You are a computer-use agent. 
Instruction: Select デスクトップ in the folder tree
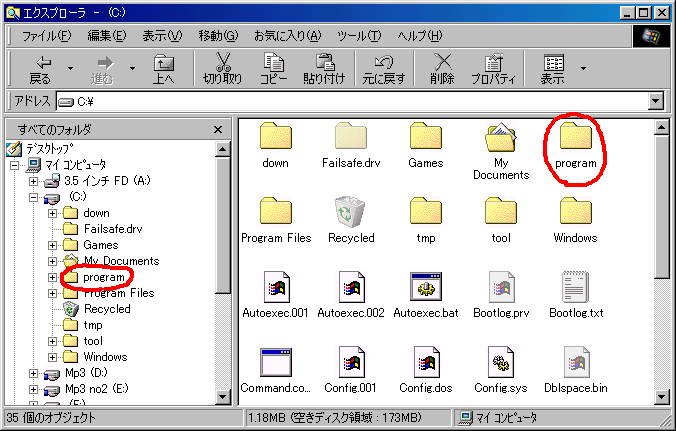[x=50, y=149]
